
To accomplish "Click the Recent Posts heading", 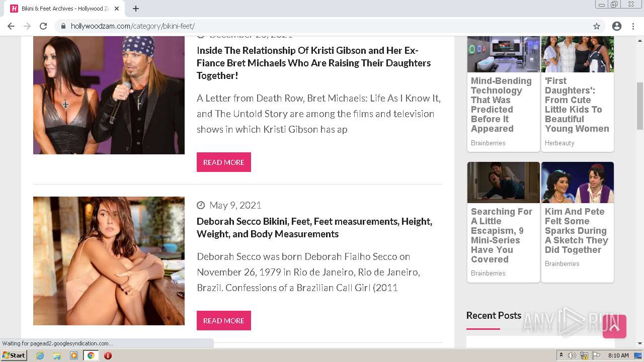I will point(494,316).
